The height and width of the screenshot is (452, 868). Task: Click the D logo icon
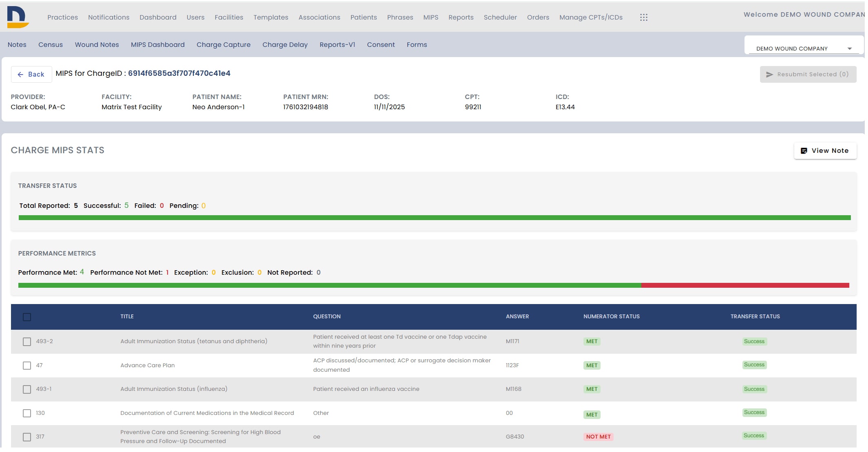click(18, 17)
